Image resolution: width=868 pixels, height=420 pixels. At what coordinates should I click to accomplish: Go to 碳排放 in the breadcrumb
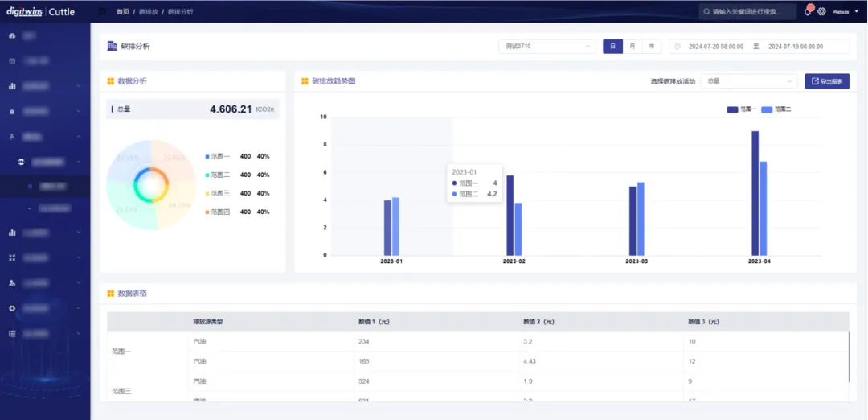(149, 11)
